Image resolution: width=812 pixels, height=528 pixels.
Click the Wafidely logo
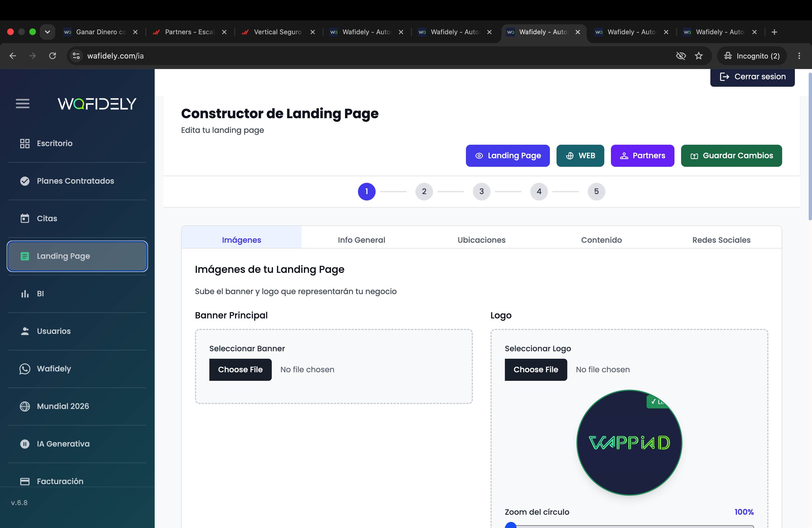click(97, 104)
